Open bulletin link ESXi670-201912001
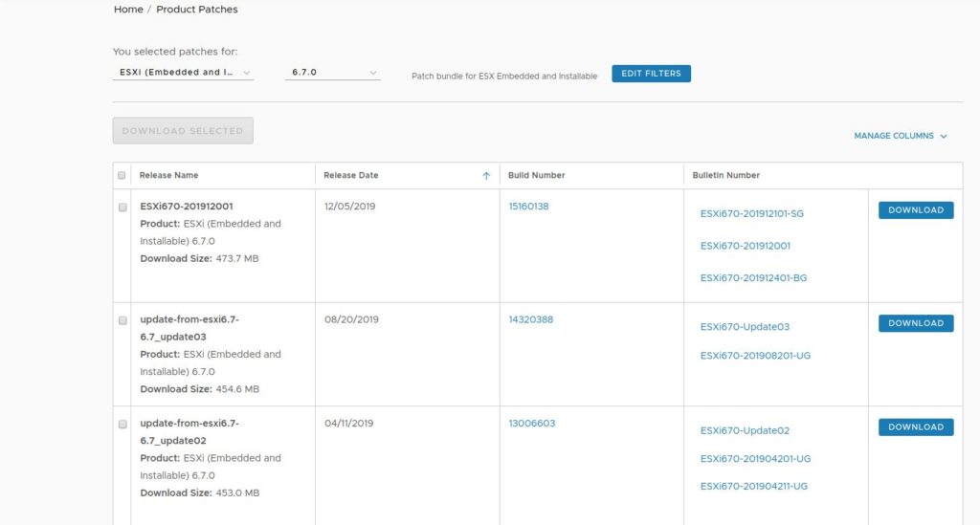This screenshot has height=525, width=980. coord(745,246)
